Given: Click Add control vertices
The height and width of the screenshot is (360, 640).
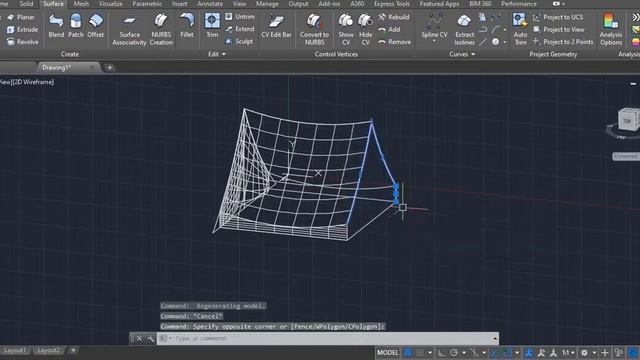Looking at the screenshot, I should click(x=389, y=29).
